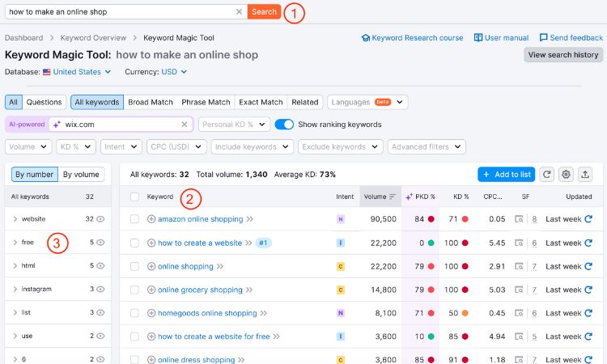The width and height of the screenshot is (607, 364).
Task: Open the homegoods online shopping keyword link
Action: 207,313
